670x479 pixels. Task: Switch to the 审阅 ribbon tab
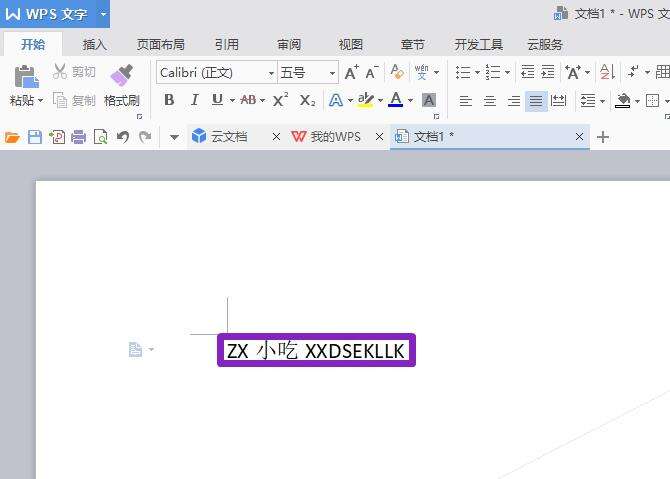point(289,44)
